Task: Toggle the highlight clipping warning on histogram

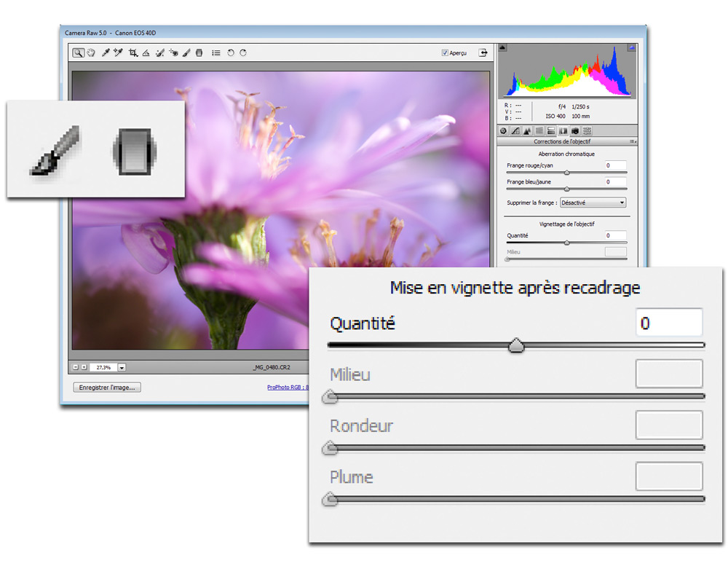Action: [x=631, y=47]
